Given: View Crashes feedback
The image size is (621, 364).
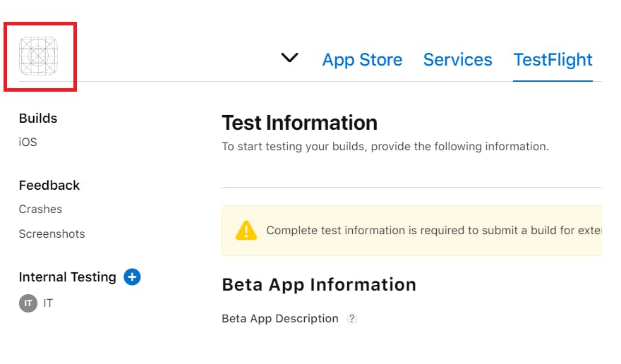Looking at the screenshot, I should pos(40,210).
